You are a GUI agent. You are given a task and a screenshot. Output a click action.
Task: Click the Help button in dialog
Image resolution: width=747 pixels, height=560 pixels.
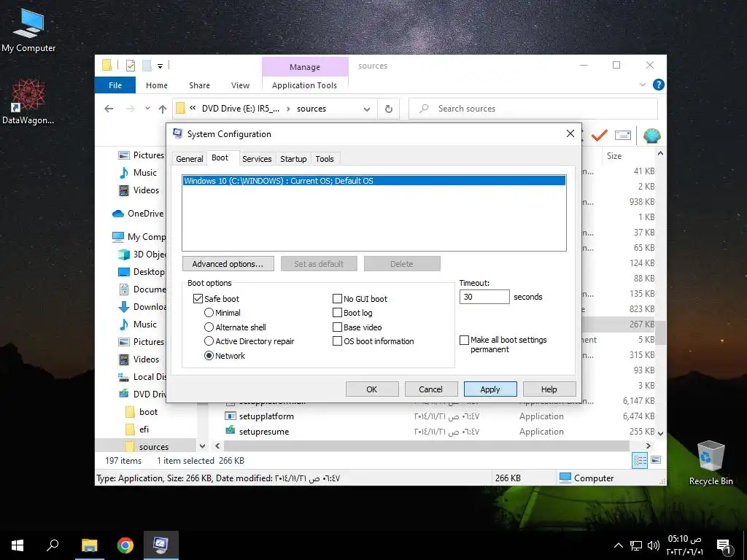549,389
